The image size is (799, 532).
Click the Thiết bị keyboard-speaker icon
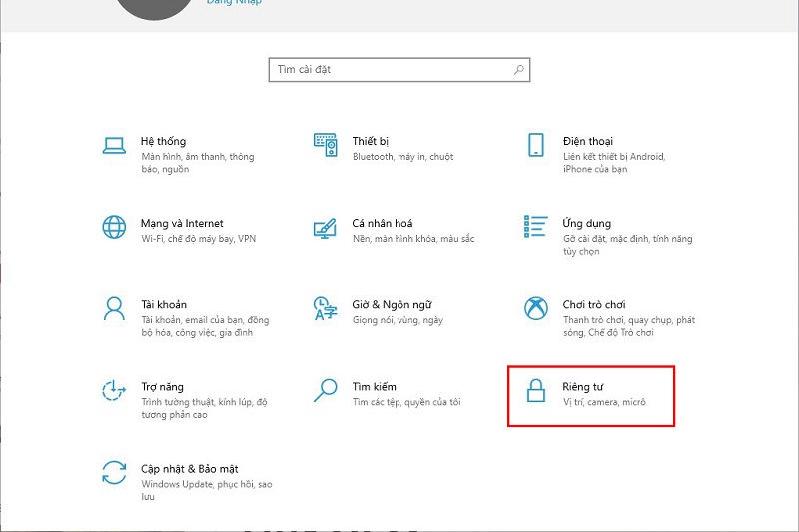[326, 145]
